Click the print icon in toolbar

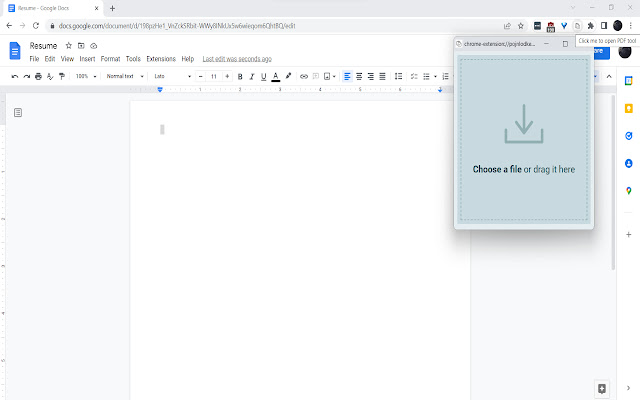38,76
